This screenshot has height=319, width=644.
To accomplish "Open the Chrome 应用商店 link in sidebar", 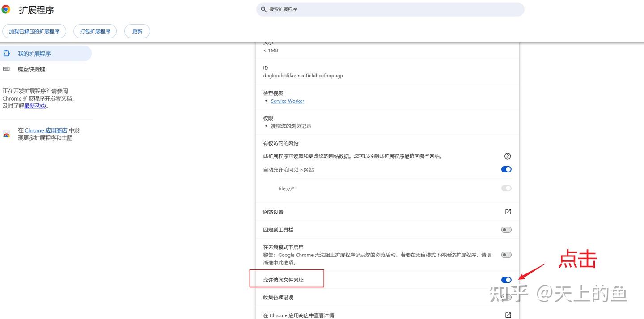I will coord(46,130).
